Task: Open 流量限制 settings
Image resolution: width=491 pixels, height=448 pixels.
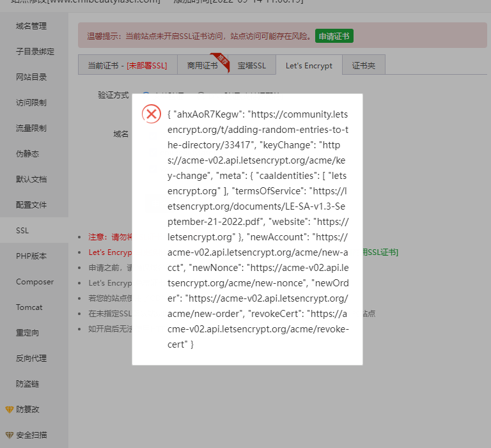Action: coord(31,128)
